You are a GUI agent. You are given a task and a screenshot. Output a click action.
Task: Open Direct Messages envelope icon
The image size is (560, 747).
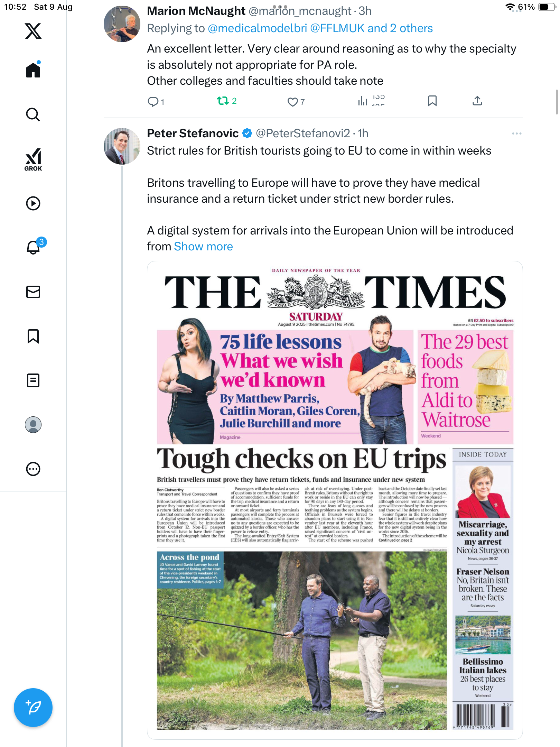point(33,292)
